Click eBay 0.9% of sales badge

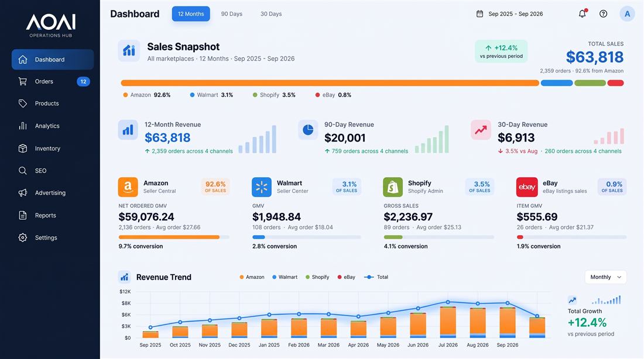612,187
